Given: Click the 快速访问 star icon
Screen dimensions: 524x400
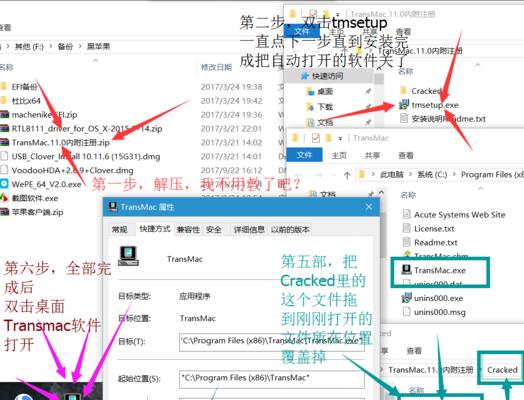Looking at the screenshot, I should click(304, 76).
